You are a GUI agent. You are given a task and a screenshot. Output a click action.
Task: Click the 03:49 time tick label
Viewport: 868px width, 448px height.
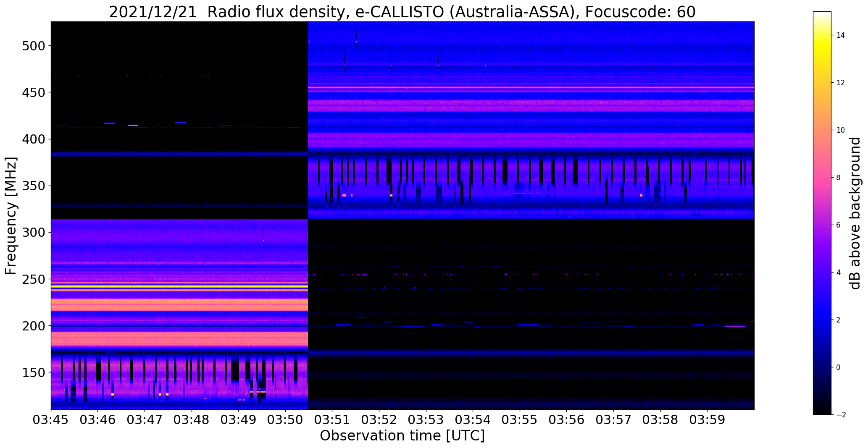tap(239, 420)
